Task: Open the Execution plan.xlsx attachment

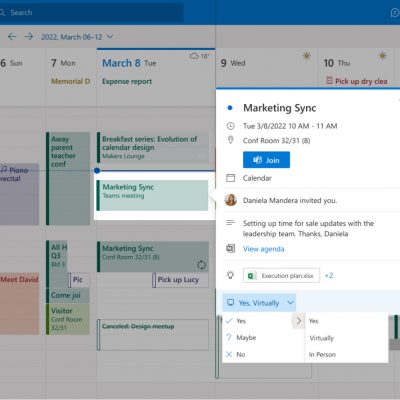Action: (x=281, y=276)
